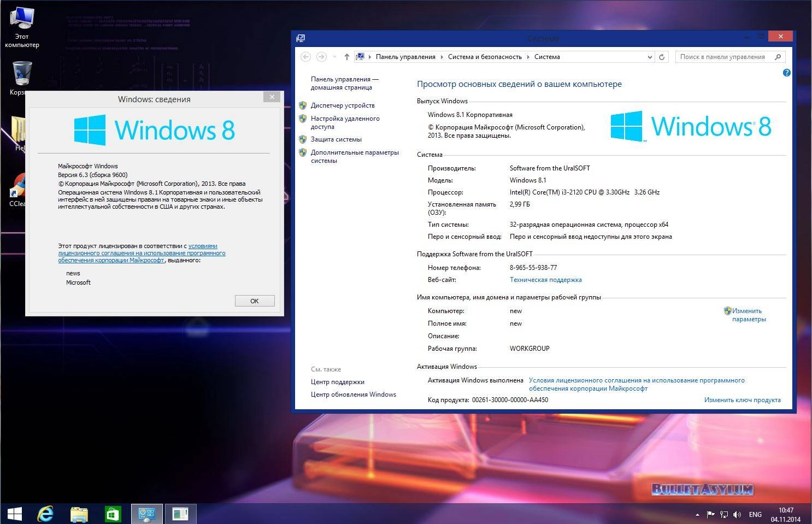The width and height of the screenshot is (812, 524).
Task: Open File Explorer from taskbar
Action: [79, 514]
